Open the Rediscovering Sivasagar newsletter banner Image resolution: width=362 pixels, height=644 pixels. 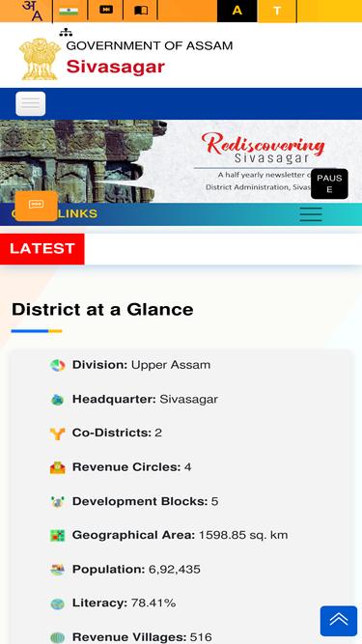pyautogui.click(x=181, y=161)
